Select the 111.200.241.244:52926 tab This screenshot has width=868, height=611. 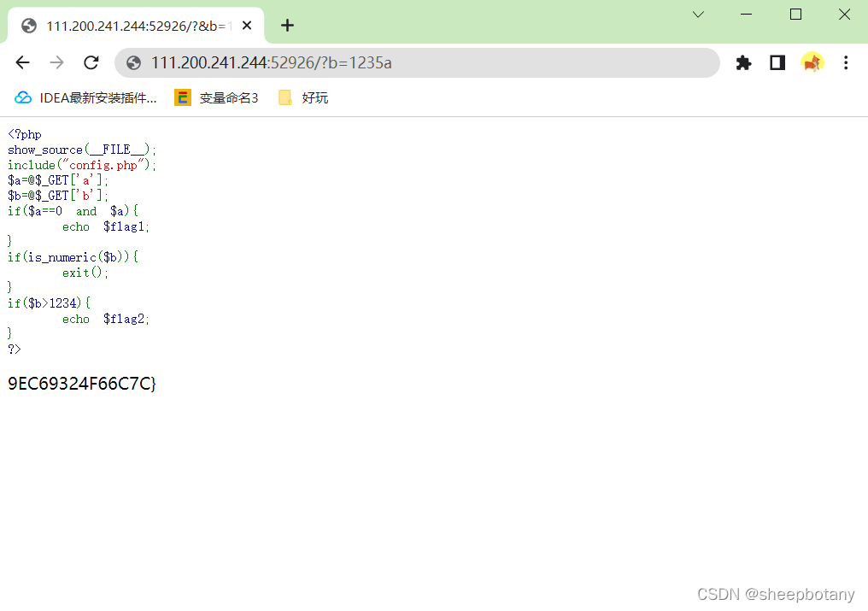click(x=136, y=26)
